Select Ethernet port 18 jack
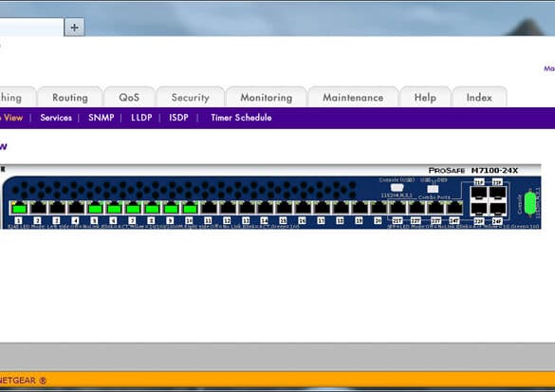This screenshot has width=555, height=392. (x=341, y=208)
